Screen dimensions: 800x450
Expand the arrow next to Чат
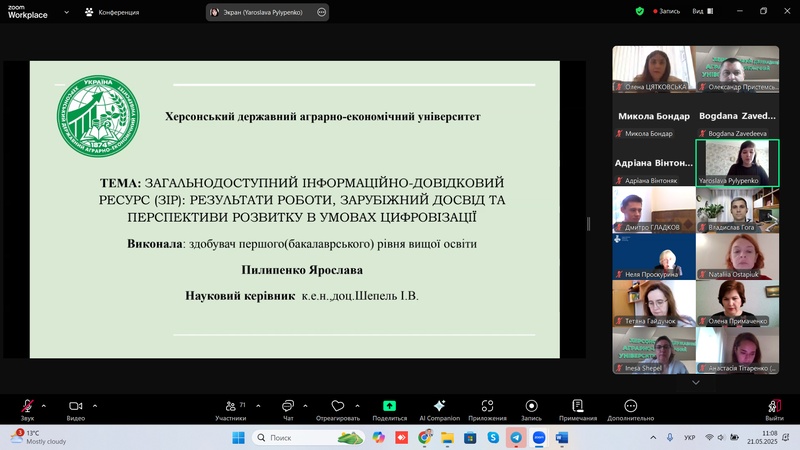coord(305,406)
